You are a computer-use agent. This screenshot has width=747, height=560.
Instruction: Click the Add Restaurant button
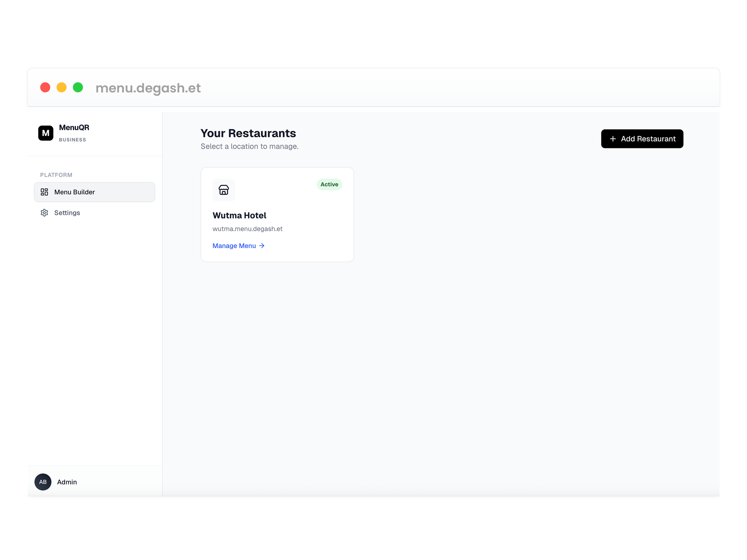point(642,139)
